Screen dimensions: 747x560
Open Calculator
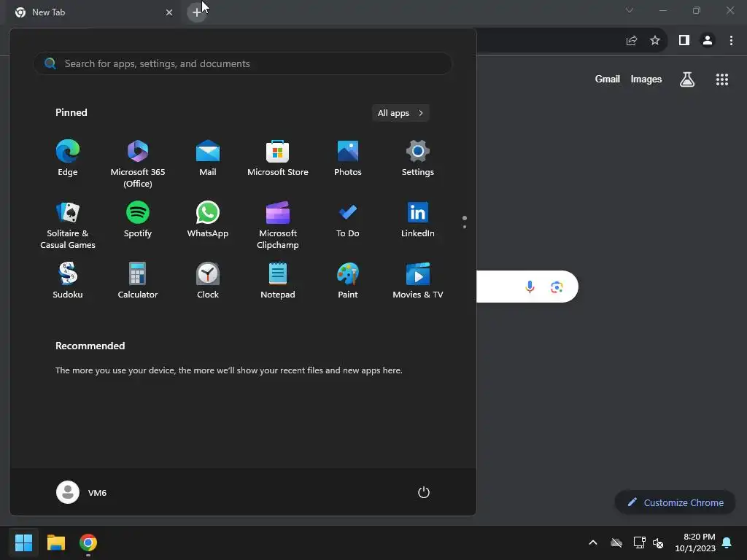click(x=138, y=281)
